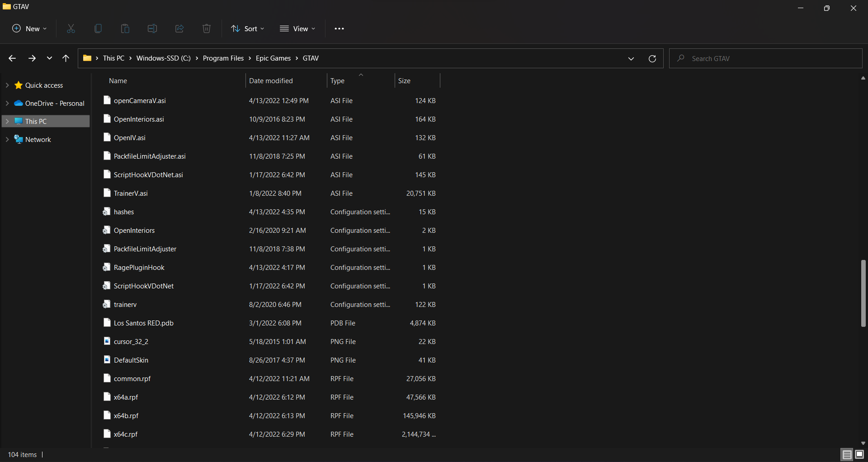Click the Delete trash can icon

pyautogui.click(x=207, y=28)
